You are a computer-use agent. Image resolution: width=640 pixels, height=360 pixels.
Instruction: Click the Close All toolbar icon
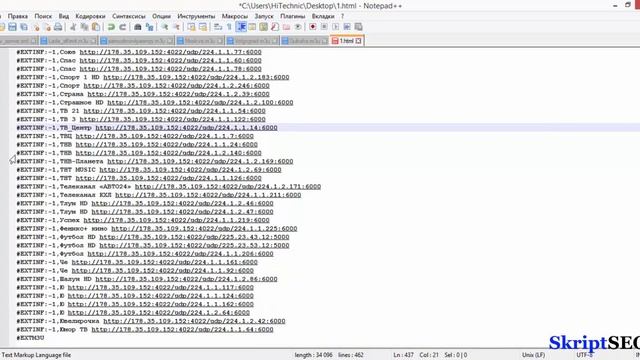point(47,27)
